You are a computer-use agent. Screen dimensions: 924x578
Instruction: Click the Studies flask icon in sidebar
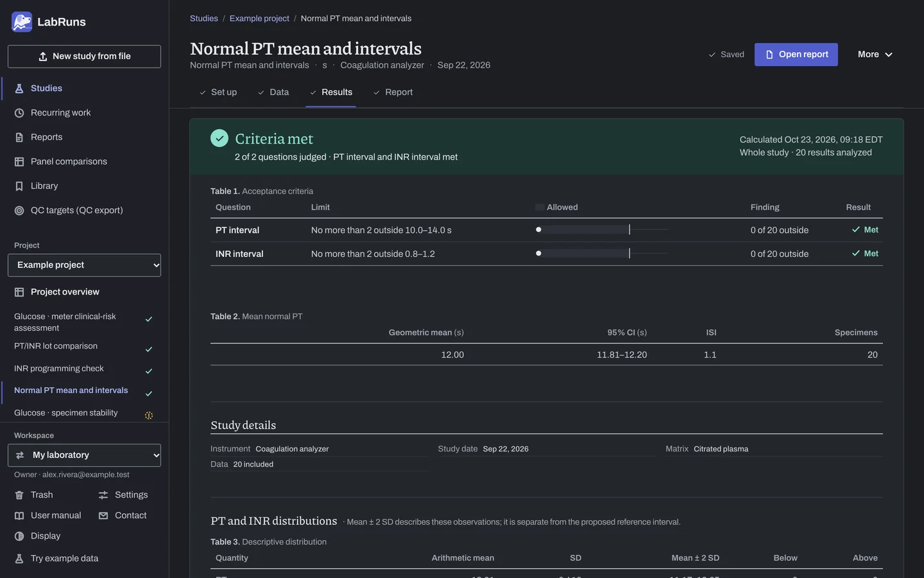(19, 89)
